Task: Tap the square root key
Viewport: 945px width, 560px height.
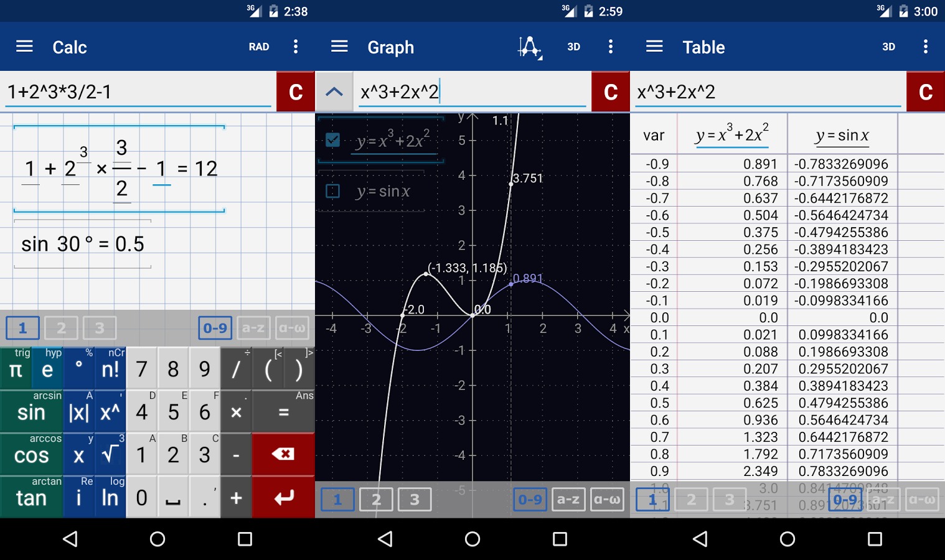Action: point(110,455)
